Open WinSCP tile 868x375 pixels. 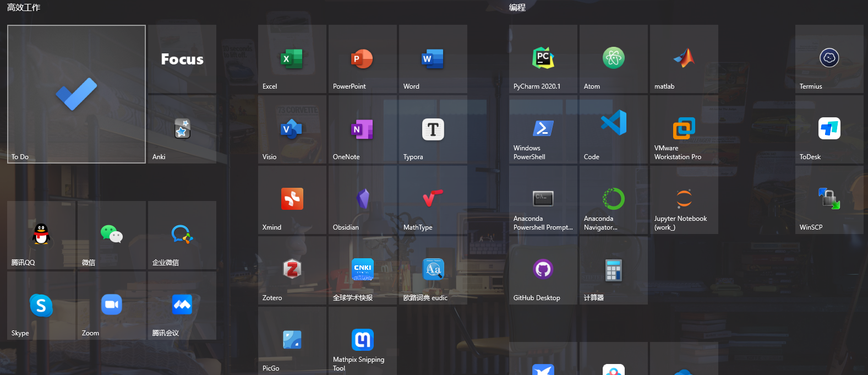coord(829,200)
